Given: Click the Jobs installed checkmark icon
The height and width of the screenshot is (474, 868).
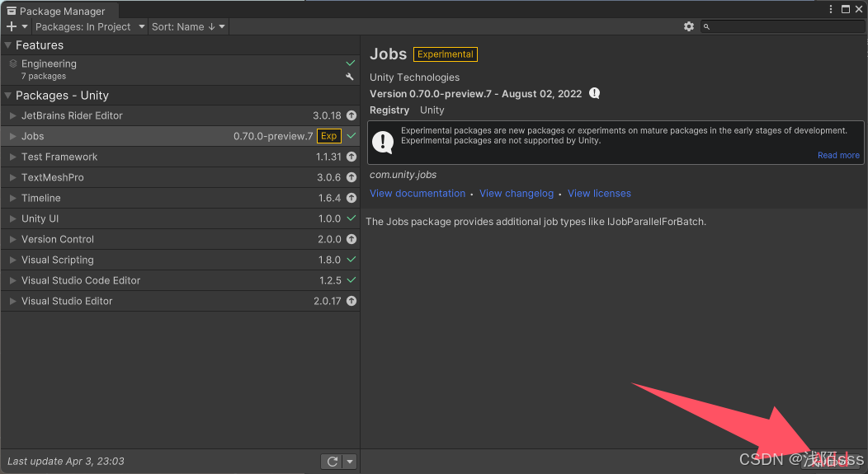Looking at the screenshot, I should tap(351, 136).
